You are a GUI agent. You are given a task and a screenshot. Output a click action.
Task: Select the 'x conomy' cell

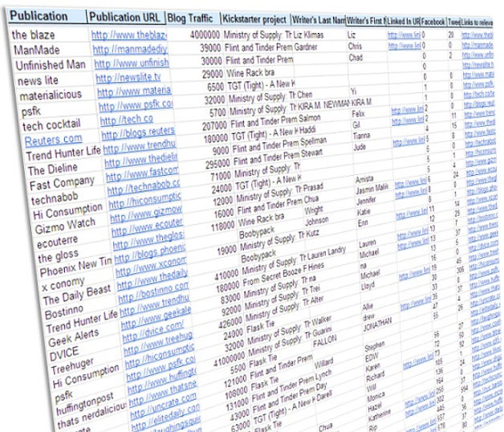[63, 283]
